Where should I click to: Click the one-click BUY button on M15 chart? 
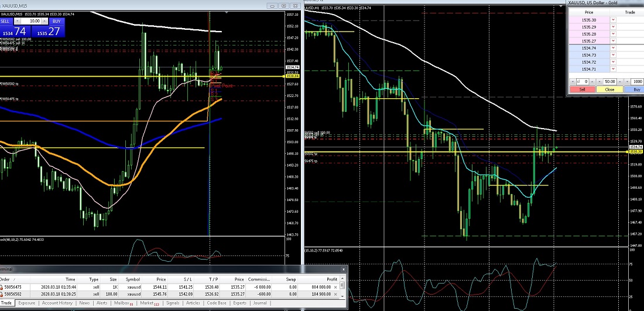point(56,21)
